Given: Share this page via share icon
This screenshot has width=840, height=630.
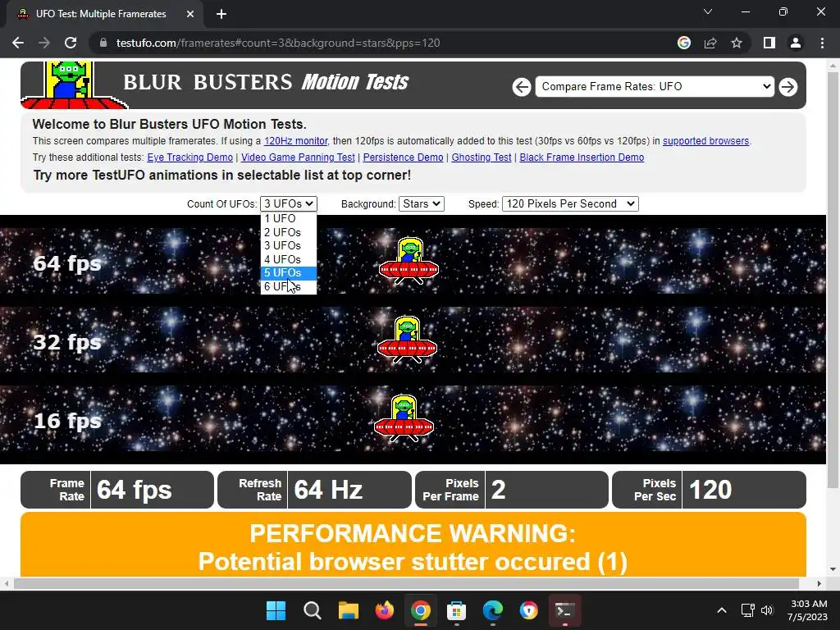Looking at the screenshot, I should click(710, 43).
